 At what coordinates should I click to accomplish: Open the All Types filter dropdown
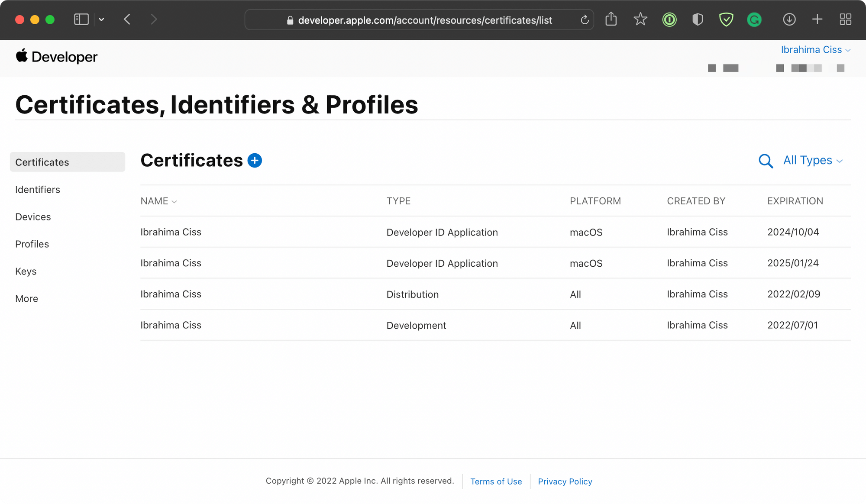click(813, 161)
